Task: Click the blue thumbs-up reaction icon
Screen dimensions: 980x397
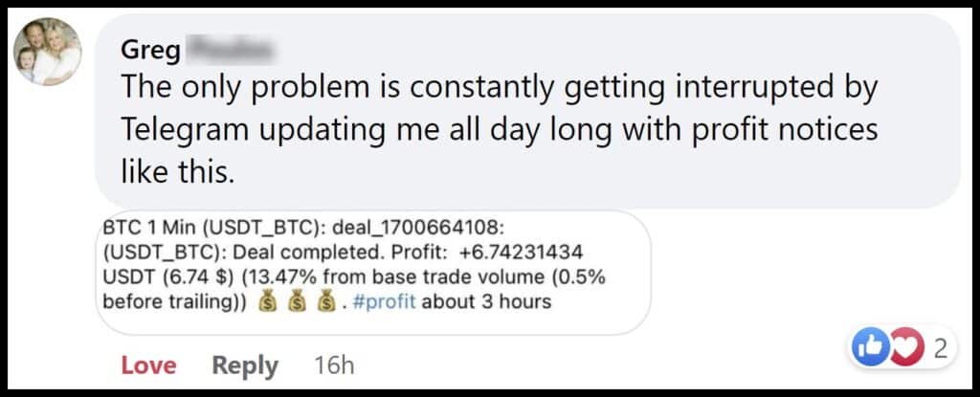Action: coord(866,348)
